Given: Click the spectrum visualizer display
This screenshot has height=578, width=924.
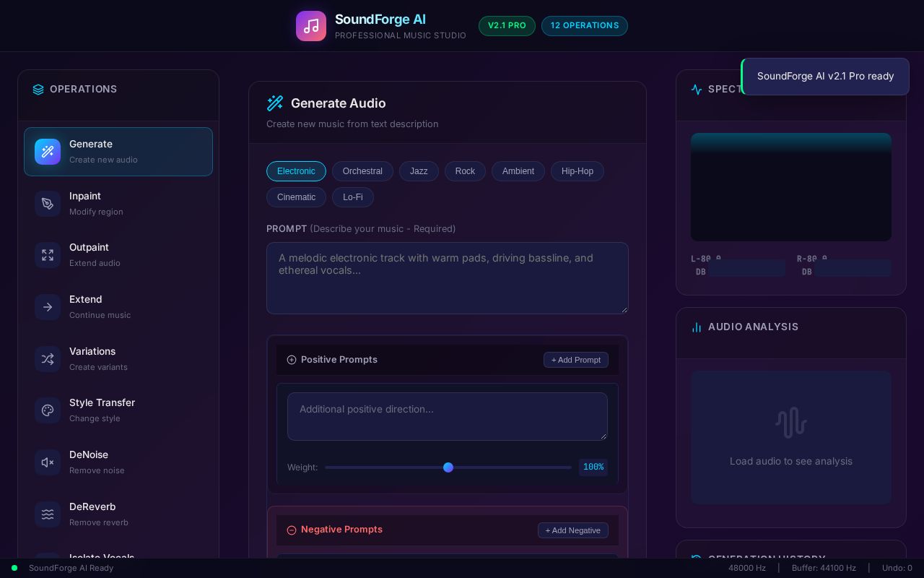Looking at the screenshot, I should (791, 187).
